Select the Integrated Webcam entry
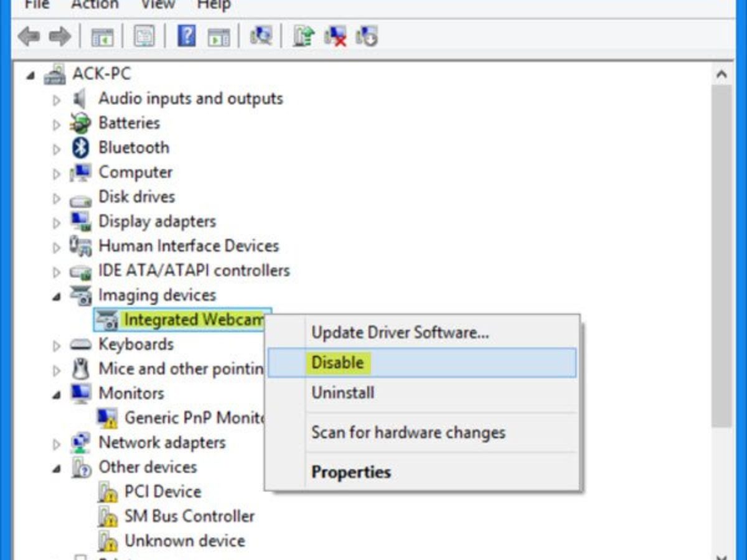Screen dimensions: 747x560 pyautogui.click(x=194, y=319)
